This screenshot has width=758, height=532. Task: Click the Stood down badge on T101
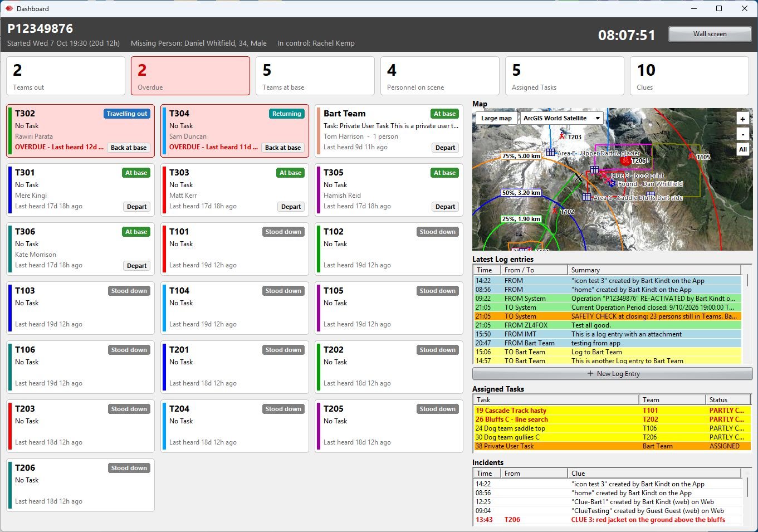[x=283, y=232]
